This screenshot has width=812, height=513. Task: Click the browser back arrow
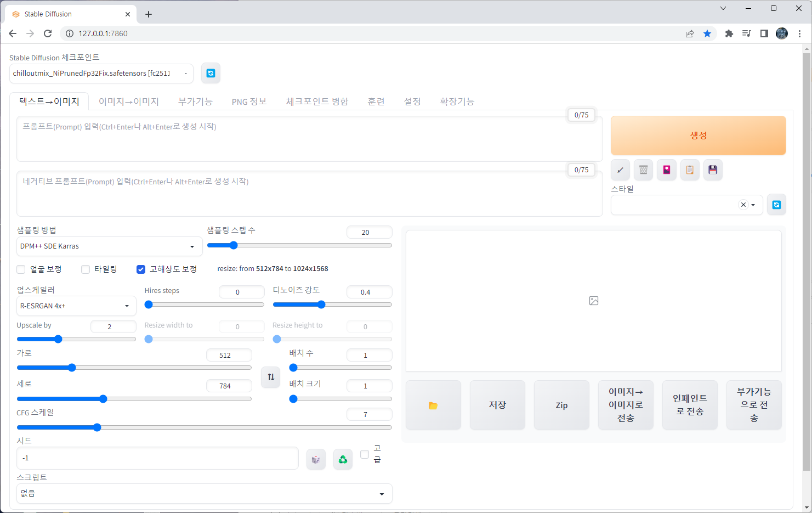point(13,33)
